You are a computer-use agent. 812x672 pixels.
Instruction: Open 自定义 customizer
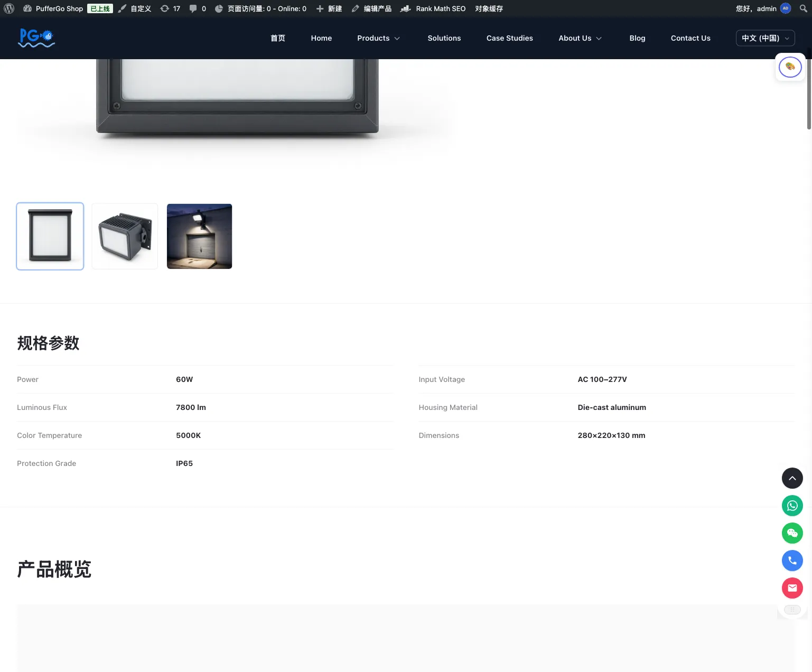tap(135, 8)
